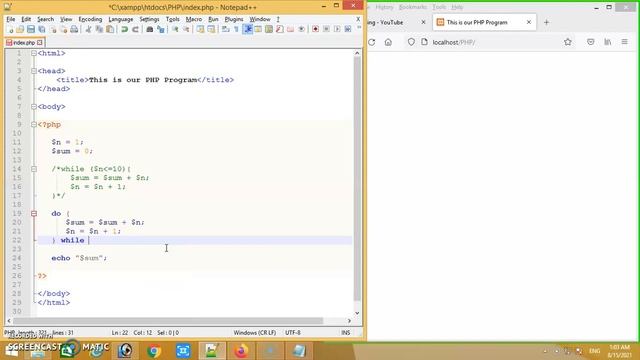Open the Run menu
The image size is (640, 360).
pyautogui.click(x=213, y=19)
